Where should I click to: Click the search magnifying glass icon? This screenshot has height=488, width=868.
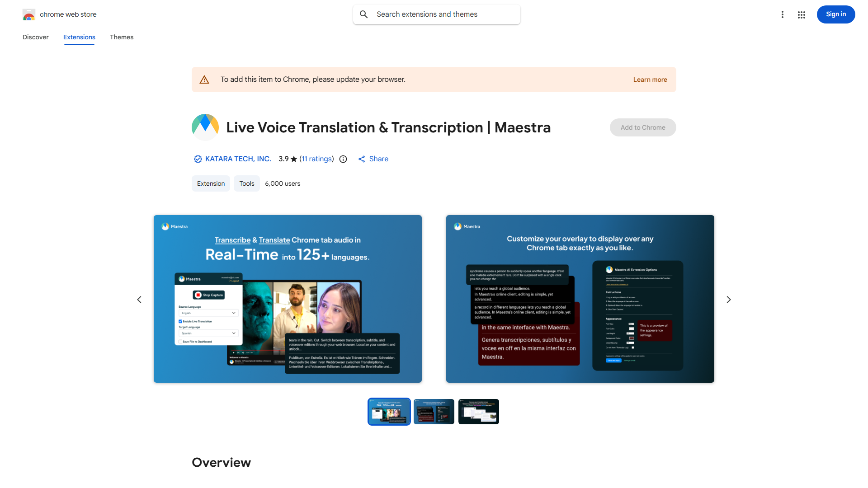[x=364, y=14]
